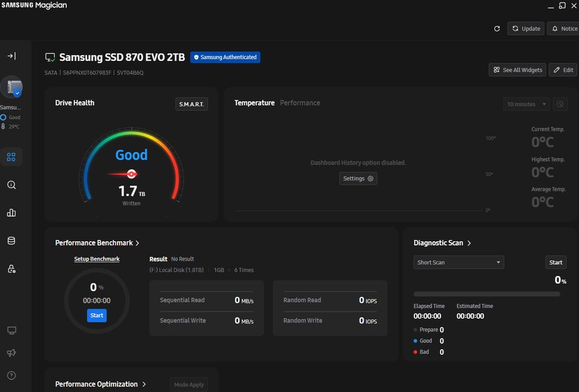Open the Notice bell button
Screen dimensions: 579x392
(563, 28)
